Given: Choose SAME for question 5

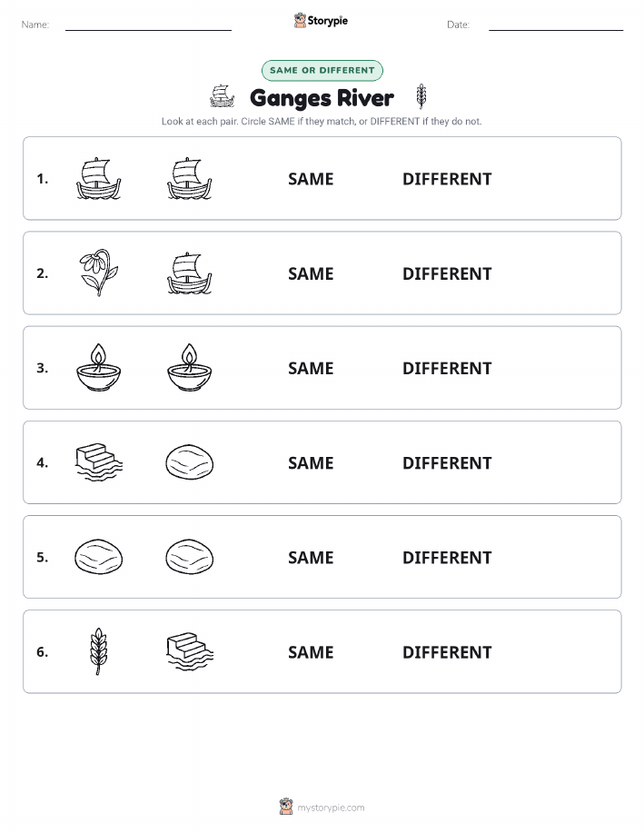Looking at the screenshot, I should click(x=311, y=557).
